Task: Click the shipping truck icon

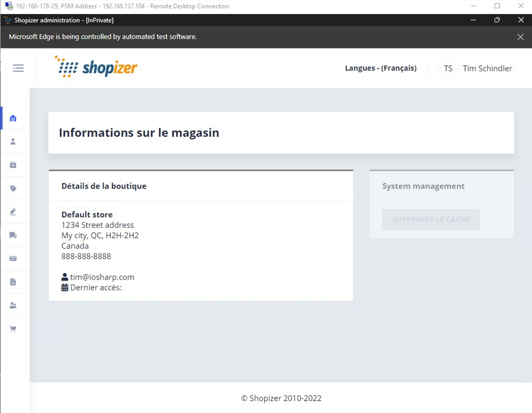Action: click(14, 235)
